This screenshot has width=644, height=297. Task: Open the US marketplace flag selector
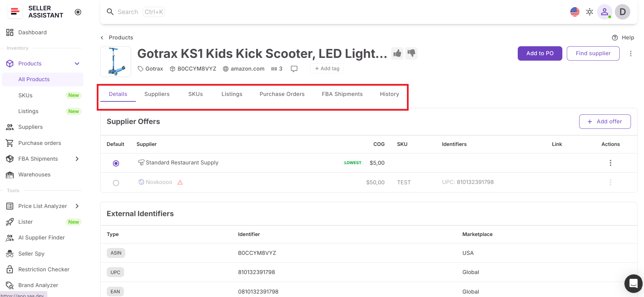pos(575,12)
